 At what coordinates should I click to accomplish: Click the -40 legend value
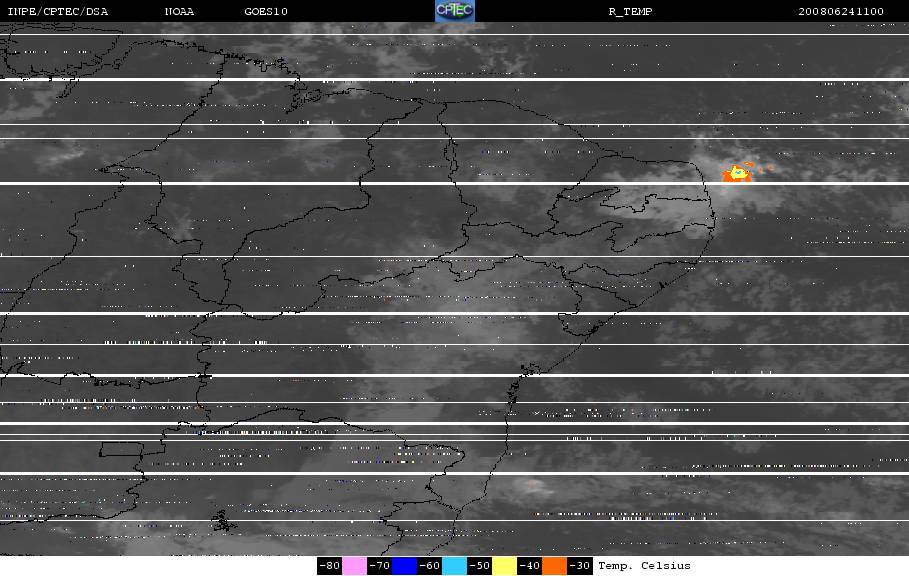[529, 566]
